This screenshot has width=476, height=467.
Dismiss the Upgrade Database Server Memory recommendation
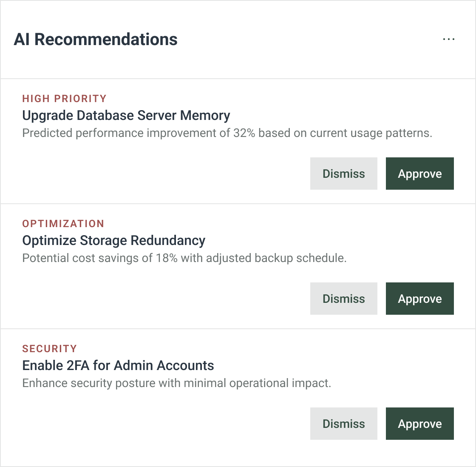click(343, 174)
